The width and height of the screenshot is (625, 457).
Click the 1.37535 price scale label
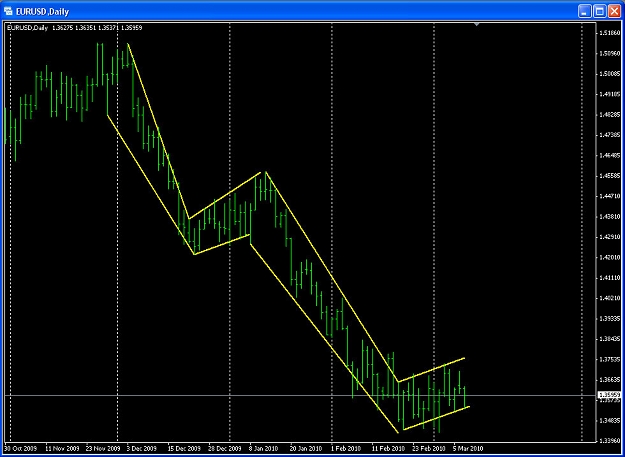coord(609,359)
